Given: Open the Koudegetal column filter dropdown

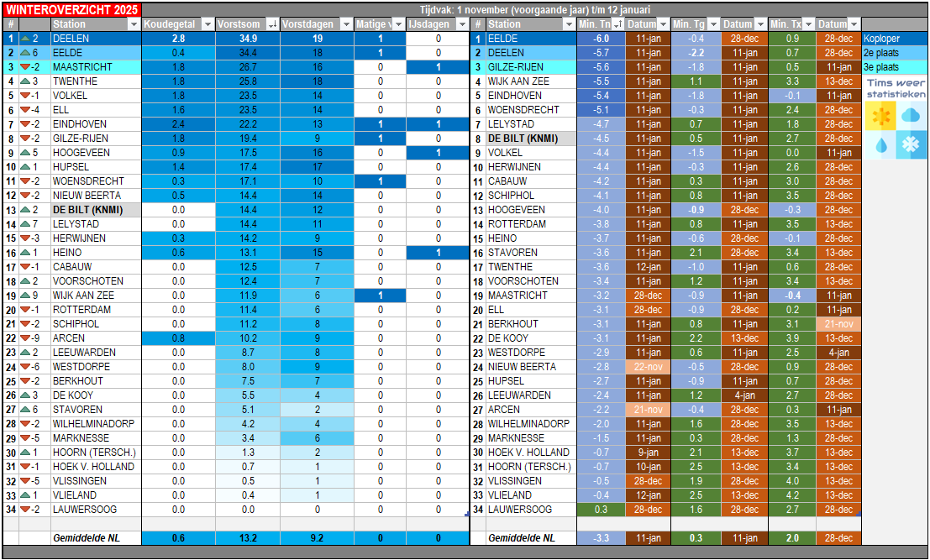Looking at the screenshot, I should click(x=208, y=24).
